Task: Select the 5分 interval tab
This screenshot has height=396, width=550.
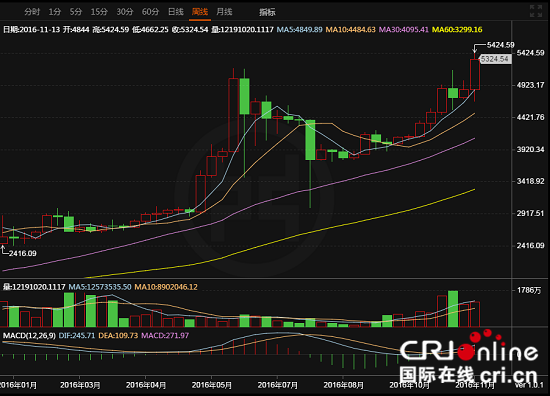Action: click(76, 12)
